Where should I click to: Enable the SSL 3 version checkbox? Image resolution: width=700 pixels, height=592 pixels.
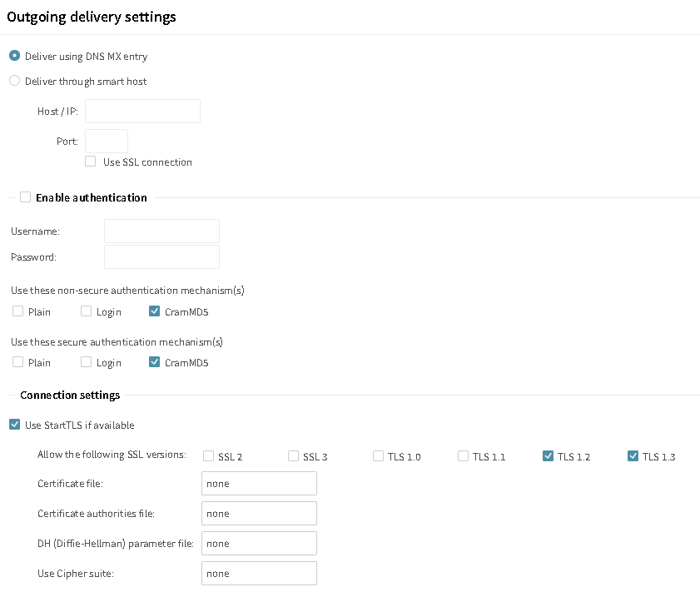click(293, 455)
